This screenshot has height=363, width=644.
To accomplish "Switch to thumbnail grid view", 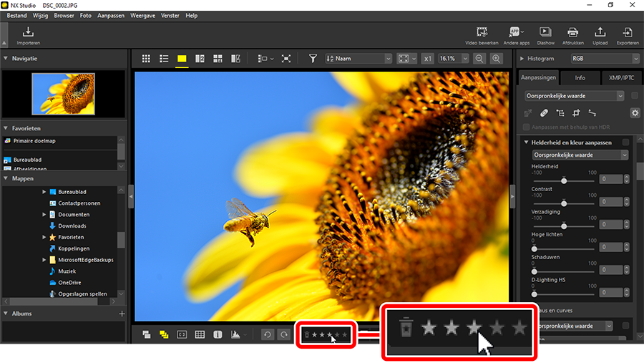I will [146, 59].
